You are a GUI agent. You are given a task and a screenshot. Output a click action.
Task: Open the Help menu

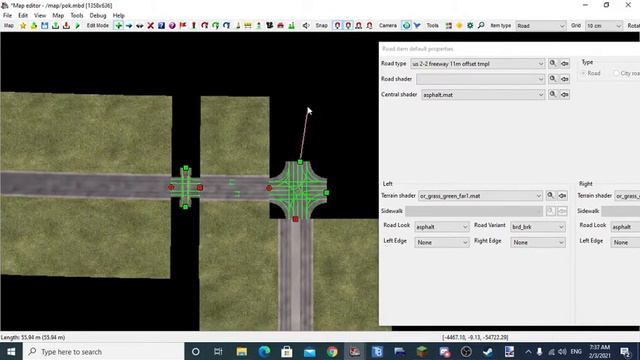[x=118, y=16]
